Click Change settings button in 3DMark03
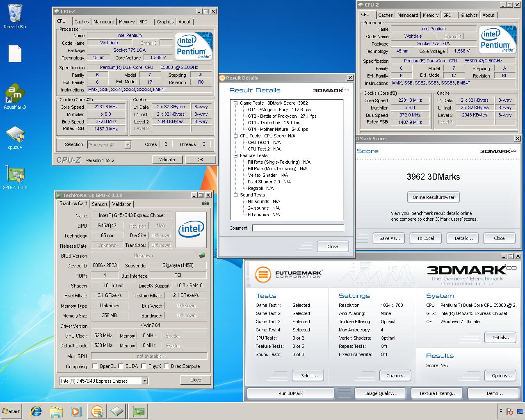The image size is (525, 420). [x=396, y=376]
